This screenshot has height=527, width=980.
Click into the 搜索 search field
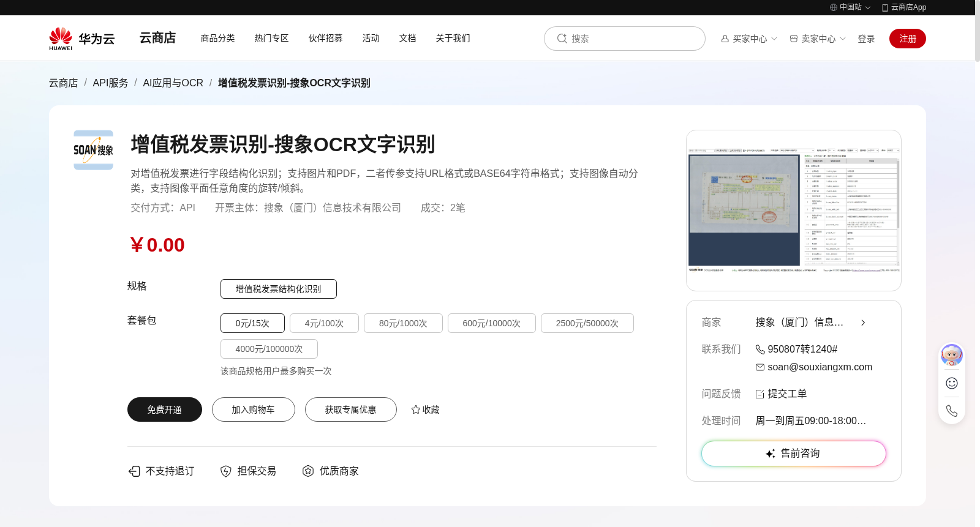click(x=625, y=39)
